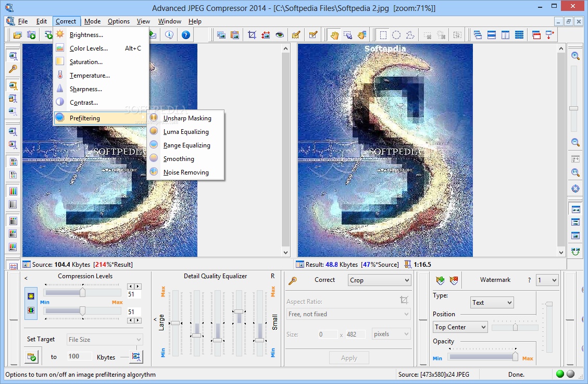
Task: Collapse Compression Levels panel with < arrow
Action: click(x=26, y=278)
